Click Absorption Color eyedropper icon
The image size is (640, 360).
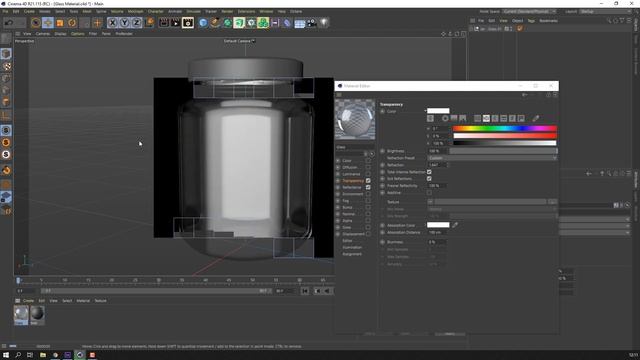point(455,225)
